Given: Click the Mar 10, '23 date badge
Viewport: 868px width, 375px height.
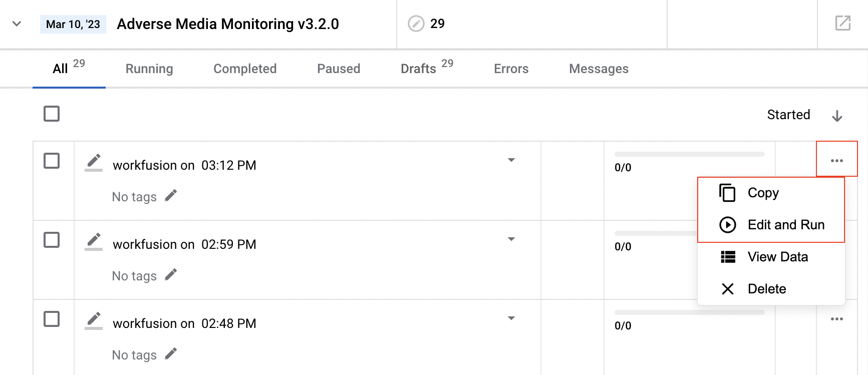Looking at the screenshot, I should pyautogui.click(x=73, y=24).
